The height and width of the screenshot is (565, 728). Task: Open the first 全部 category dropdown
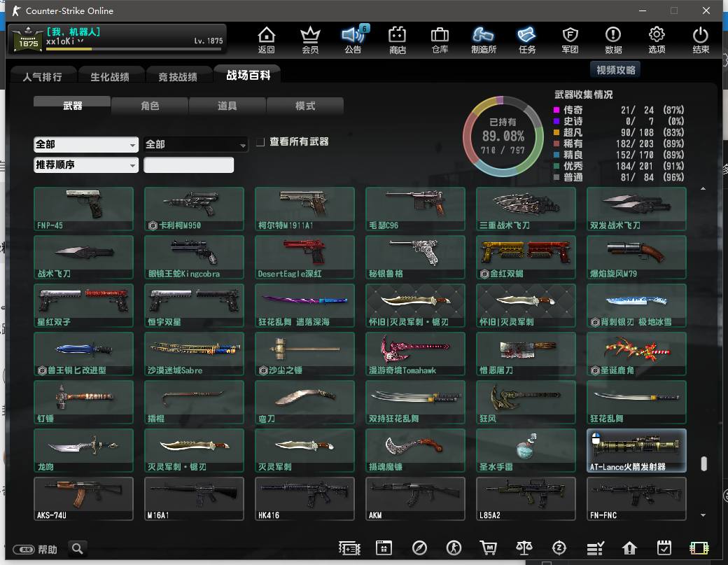(86, 145)
